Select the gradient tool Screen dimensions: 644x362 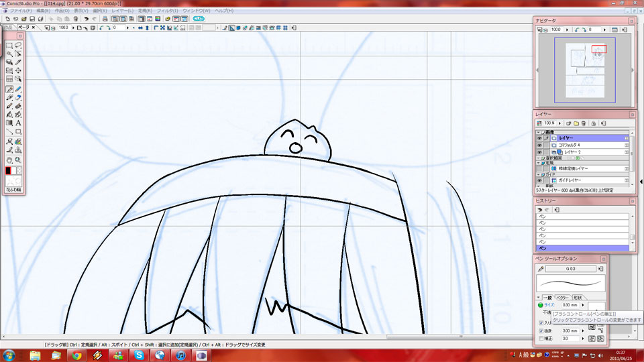click(9, 123)
